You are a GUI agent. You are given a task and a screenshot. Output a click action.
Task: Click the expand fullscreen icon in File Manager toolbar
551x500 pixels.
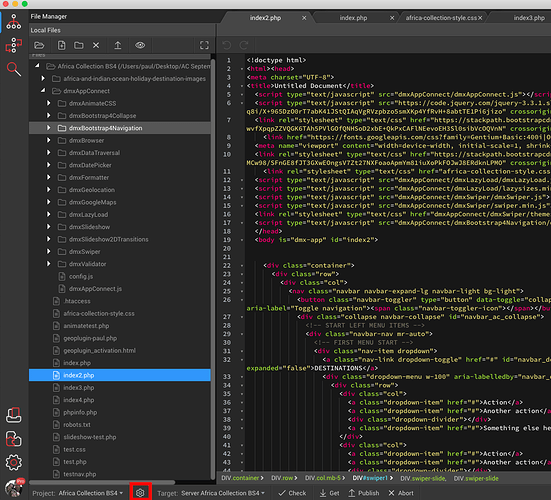tap(204, 45)
